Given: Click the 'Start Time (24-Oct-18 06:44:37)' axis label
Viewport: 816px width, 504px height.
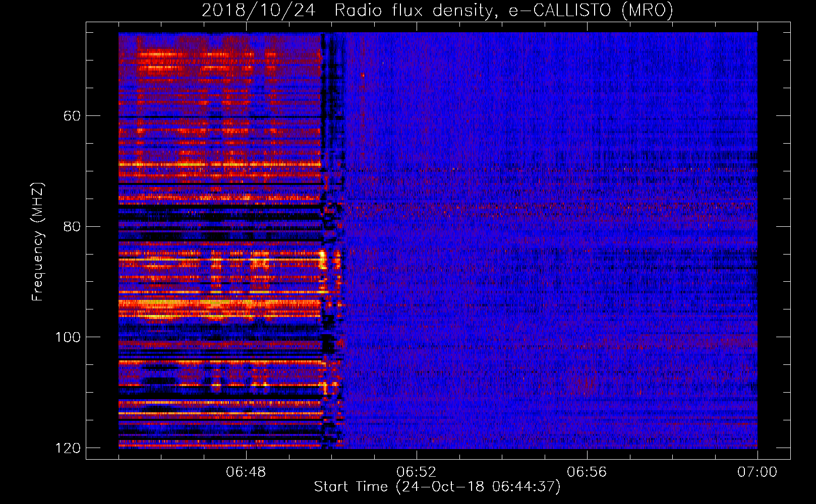Looking at the screenshot, I should pyautogui.click(x=437, y=487).
